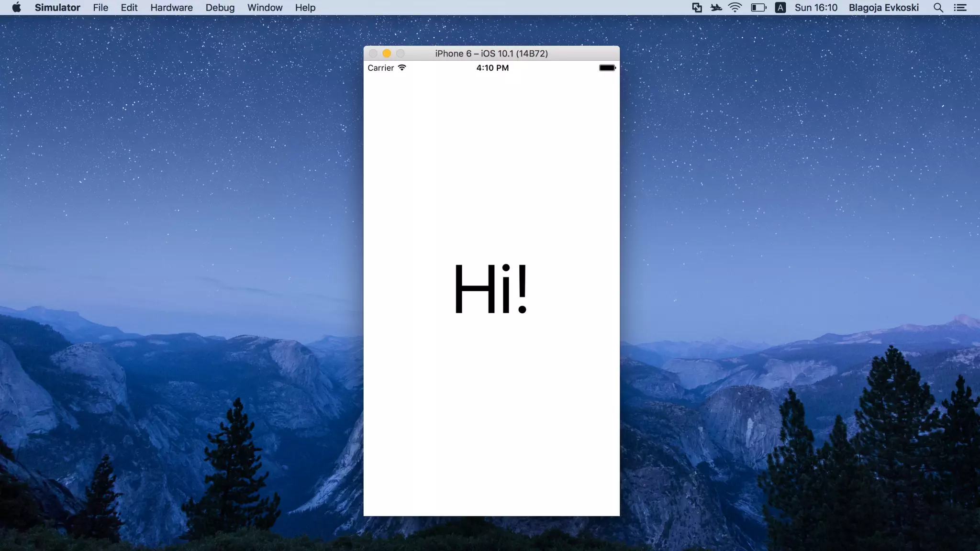Screen dimensions: 980x551
Task: Open the Mac battery status menu
Action: click(x=758, y=8)
